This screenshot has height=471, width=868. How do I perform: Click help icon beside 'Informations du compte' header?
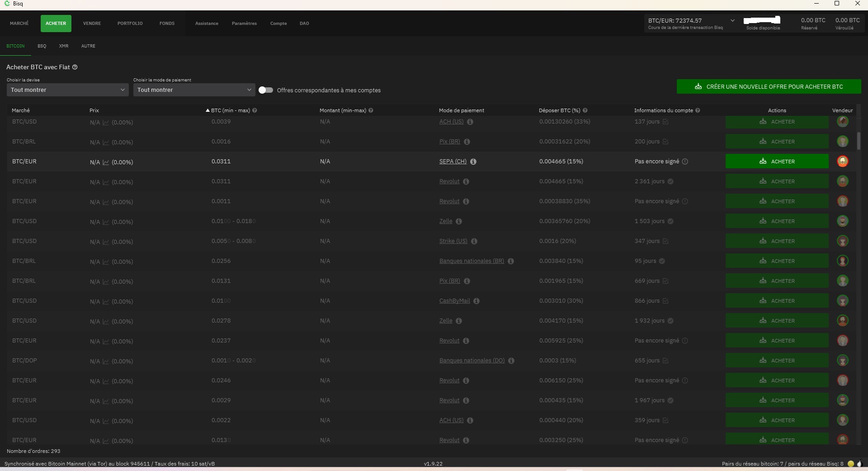(698, 110)
